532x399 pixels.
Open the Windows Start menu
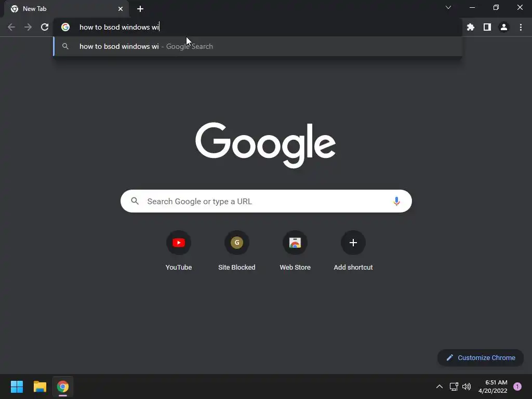(x=17, y=387)
